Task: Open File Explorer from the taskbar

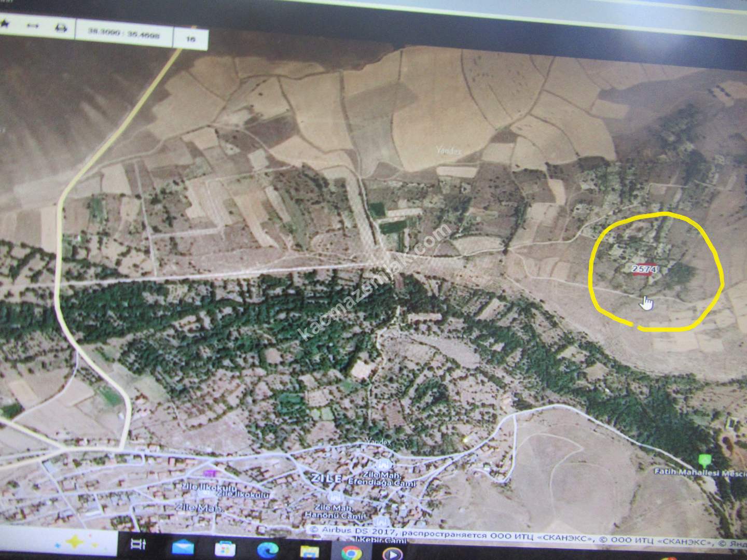Action: (309, 551)
